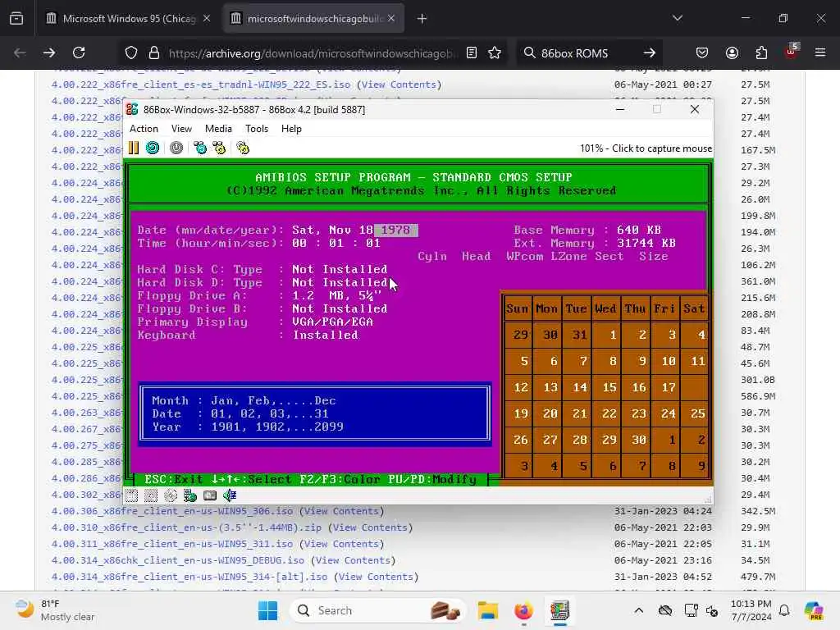Click the search go arrow button
The height and width of the screenshot is (630, 840).
click(650, 52)
